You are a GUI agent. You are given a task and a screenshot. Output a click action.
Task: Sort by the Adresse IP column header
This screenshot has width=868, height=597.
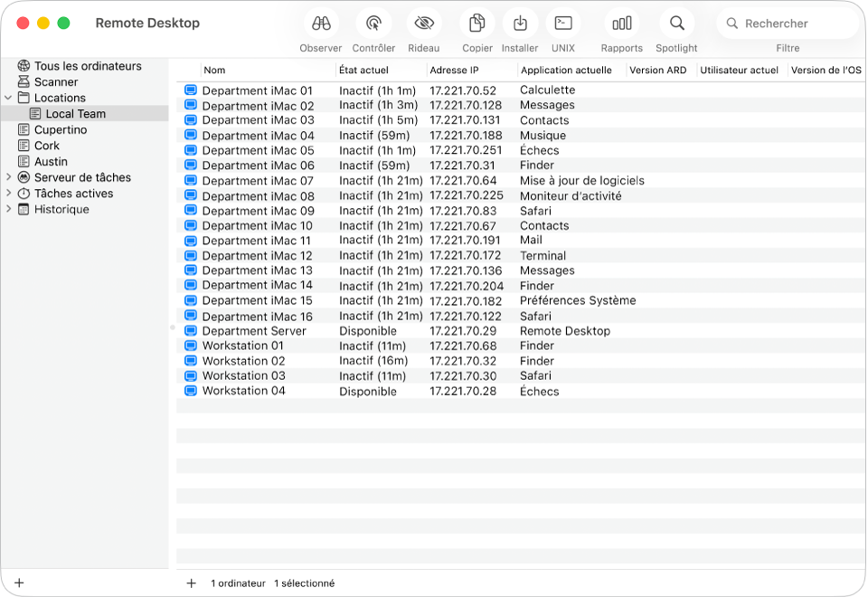[471, 71]
